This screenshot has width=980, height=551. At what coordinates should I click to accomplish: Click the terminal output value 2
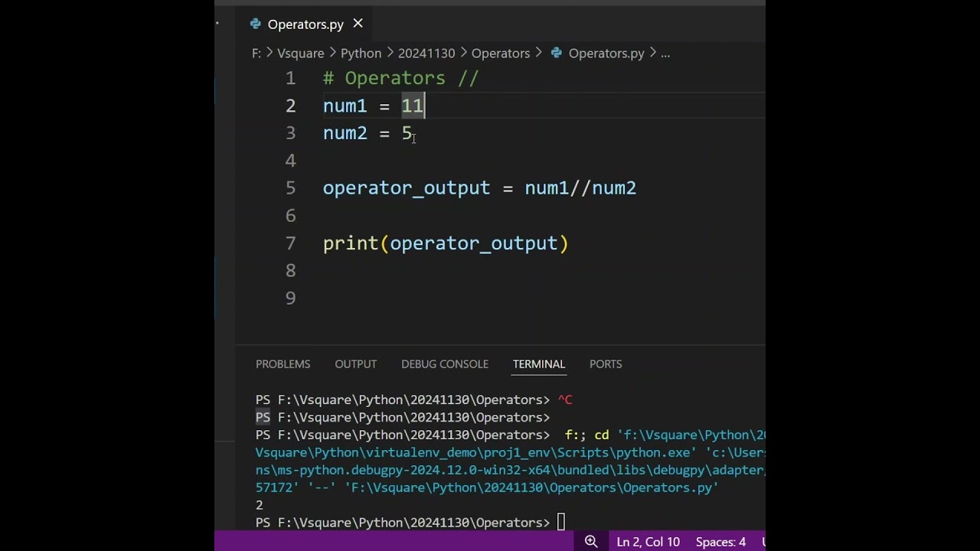260,505
